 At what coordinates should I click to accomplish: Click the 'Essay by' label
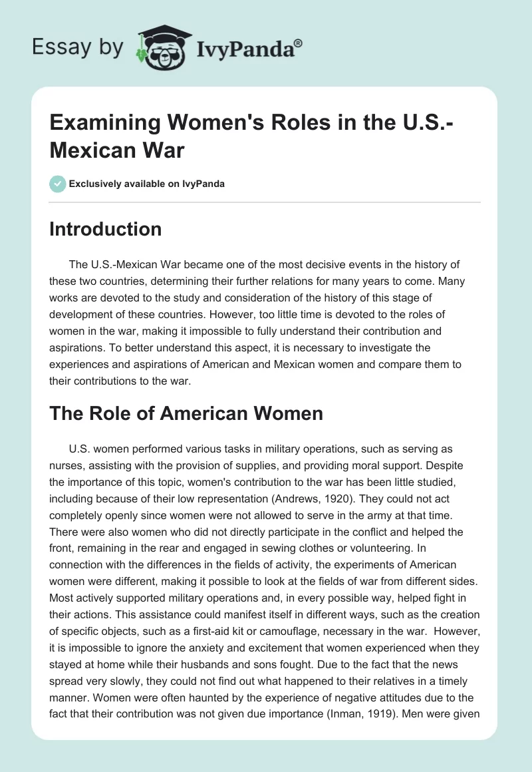click(80, 48)
